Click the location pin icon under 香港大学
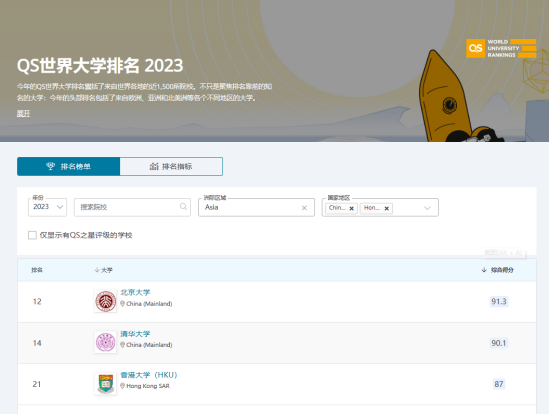 (123, 386)
